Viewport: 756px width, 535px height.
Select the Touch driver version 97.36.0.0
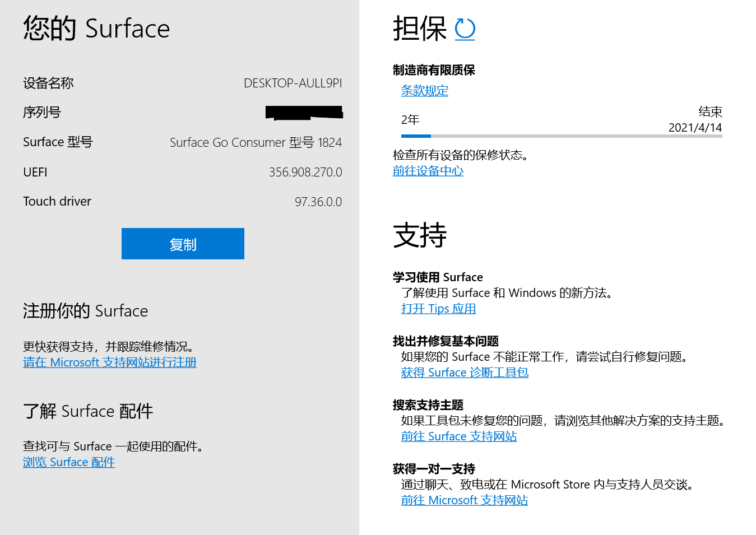(x=318, y=202)
